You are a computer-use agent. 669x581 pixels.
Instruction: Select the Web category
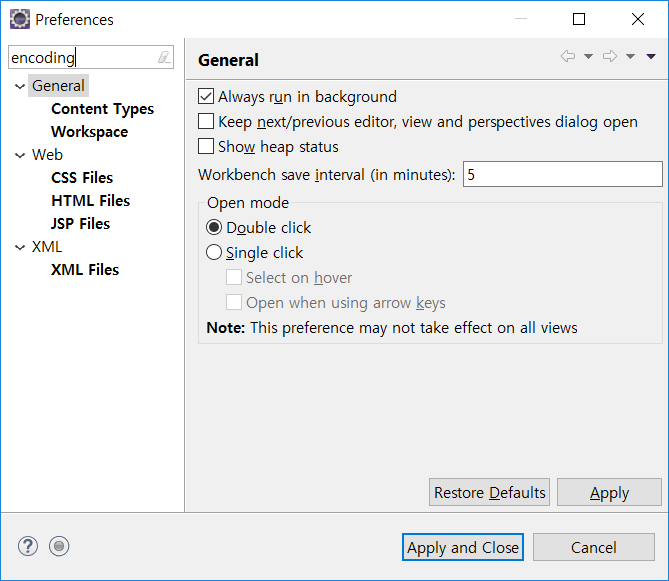pos(47,155)
